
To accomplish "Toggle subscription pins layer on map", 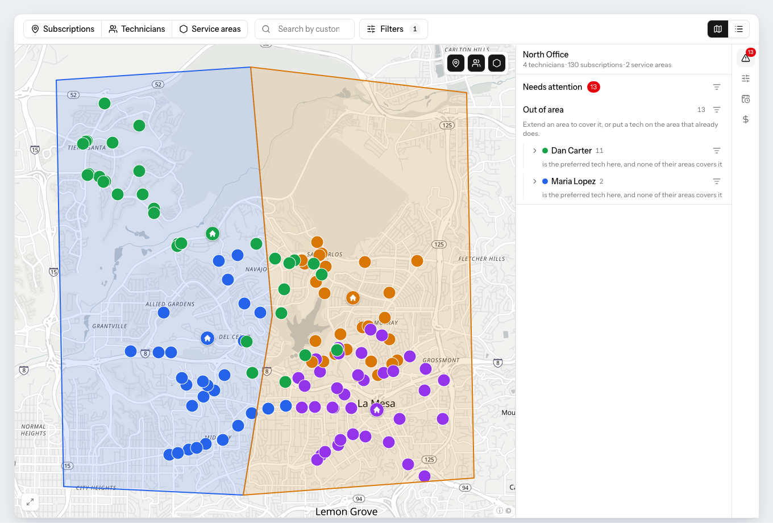I will (456, 63).
